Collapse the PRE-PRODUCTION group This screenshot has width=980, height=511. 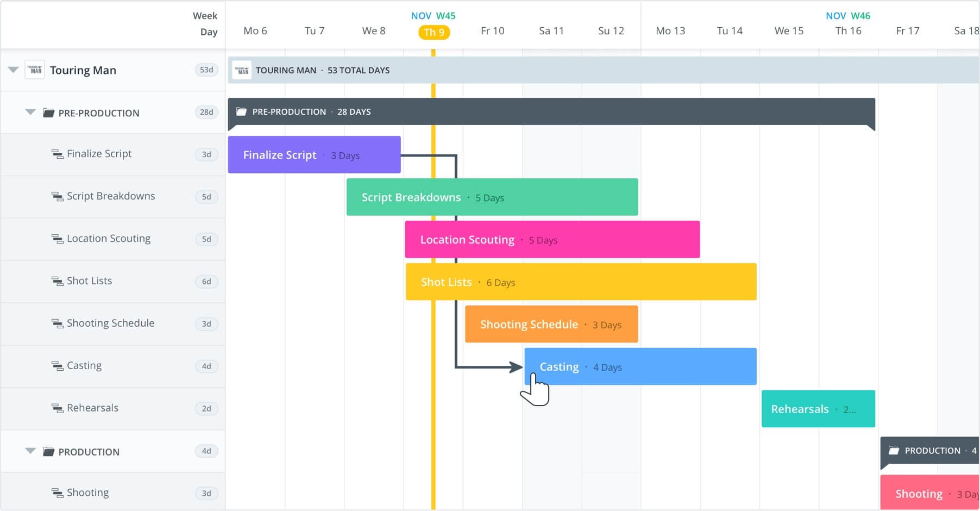(30, 112)
